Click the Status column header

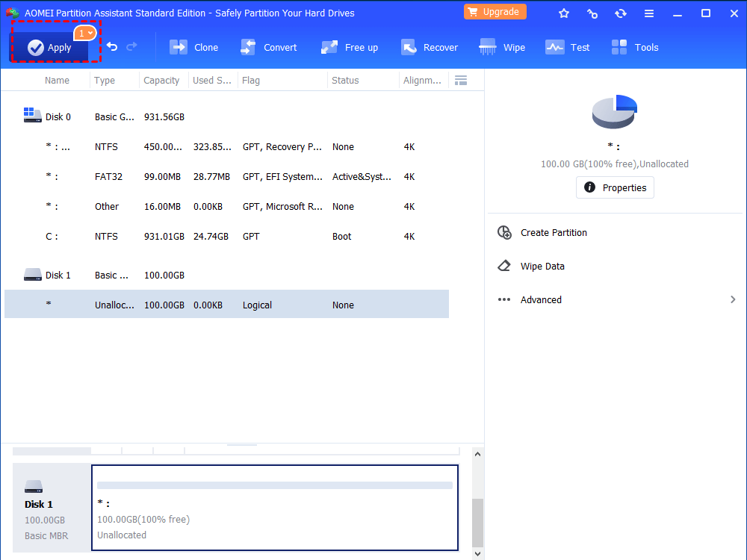[x=345, y=80]
